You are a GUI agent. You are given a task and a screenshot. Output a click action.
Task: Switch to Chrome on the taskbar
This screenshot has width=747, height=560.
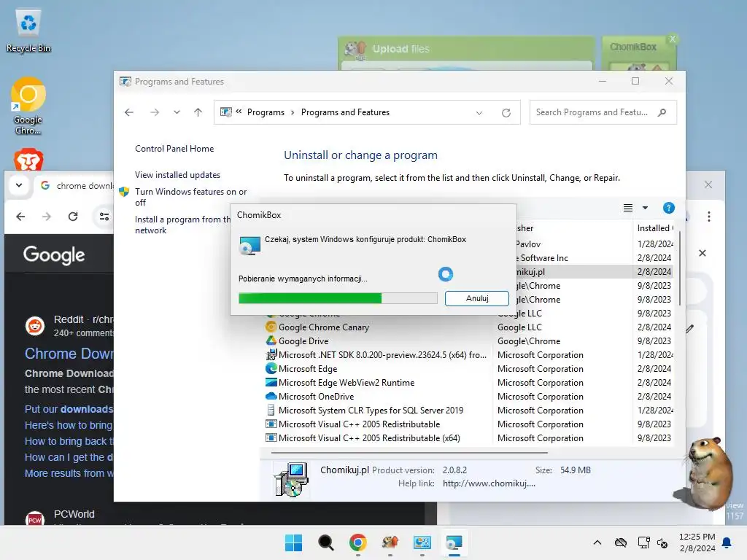[357, 542]
